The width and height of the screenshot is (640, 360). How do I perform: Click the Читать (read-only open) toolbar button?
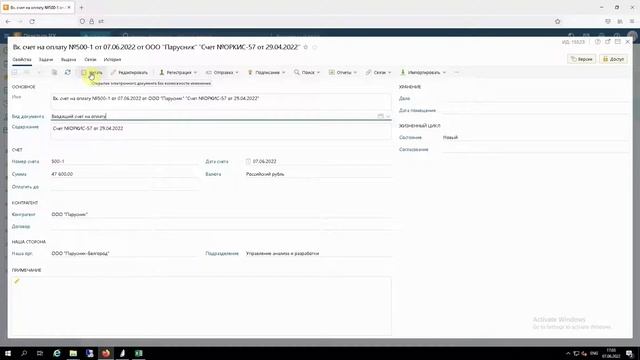[x=92, y=72]
